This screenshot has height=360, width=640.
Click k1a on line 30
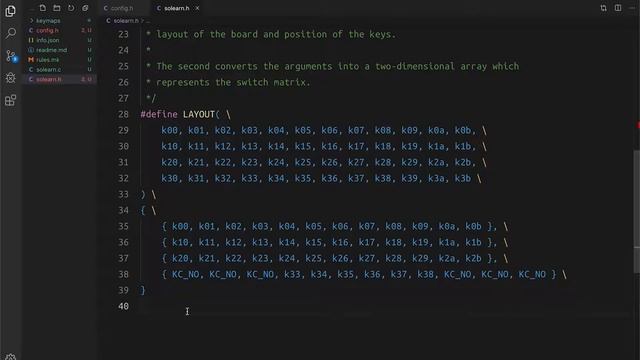point(436,146)
